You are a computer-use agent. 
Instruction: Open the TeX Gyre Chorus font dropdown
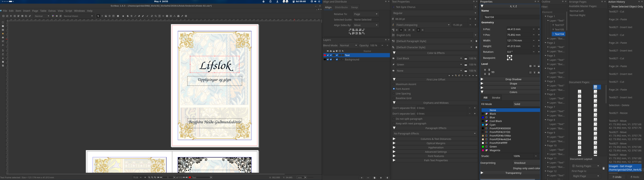[x=435, y=7]
